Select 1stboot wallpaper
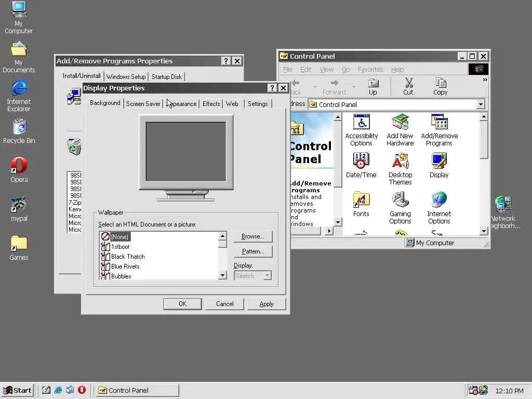Viewport: 532px width, 399px height. pyautogui.click(x=115, y=247)
